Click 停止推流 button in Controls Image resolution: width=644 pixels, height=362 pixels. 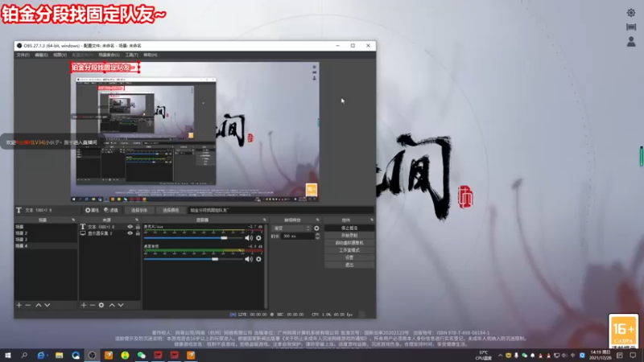[x=349, y=228]
